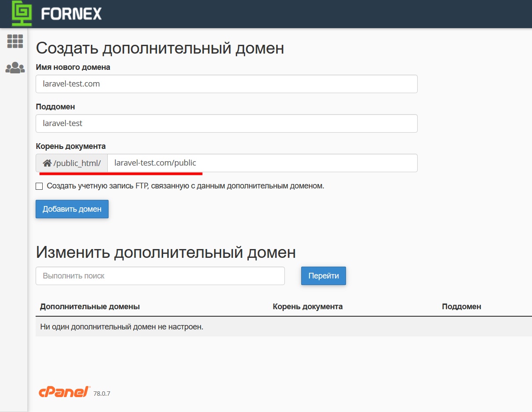The image size is (532, 412).
Task: Click the cPanel logo at bottom
Action: coord(64,392)
